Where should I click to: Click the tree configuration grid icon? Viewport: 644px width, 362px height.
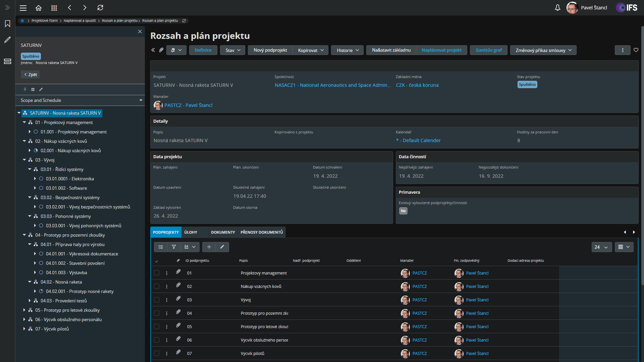(x=33, y=89)
